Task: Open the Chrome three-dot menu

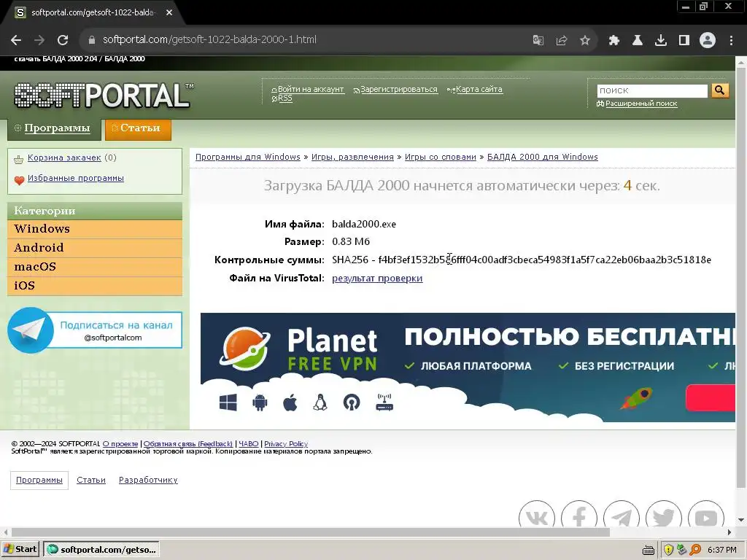Action: pyautogui.click(x=731, y=41)
